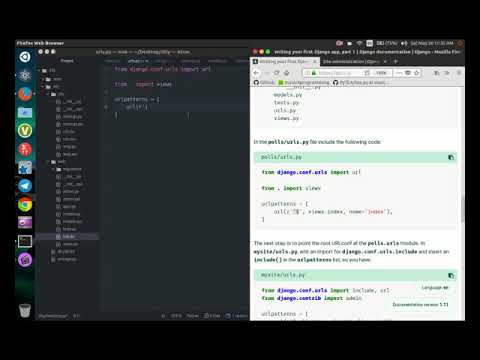480x360 pixels.
Task: Open the Terminal dock icon
Action: [25, 241]
